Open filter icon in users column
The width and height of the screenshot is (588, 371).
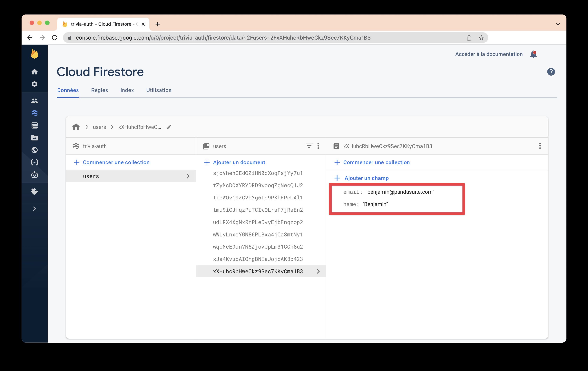(309, 146)
